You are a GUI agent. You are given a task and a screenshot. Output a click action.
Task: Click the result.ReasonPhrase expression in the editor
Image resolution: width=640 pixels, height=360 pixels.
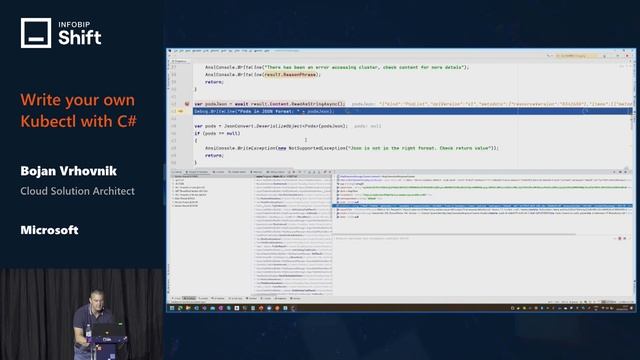click(x=291, y=75)
